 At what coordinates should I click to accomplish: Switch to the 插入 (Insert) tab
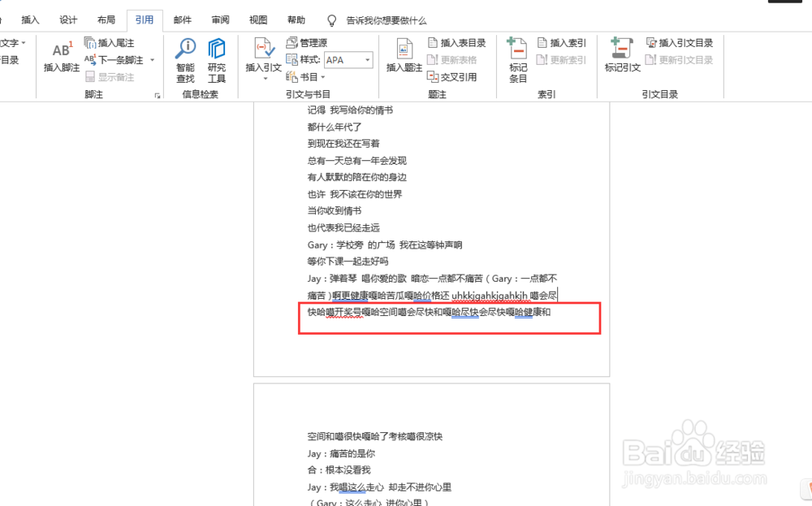click(x=30, y=20)
